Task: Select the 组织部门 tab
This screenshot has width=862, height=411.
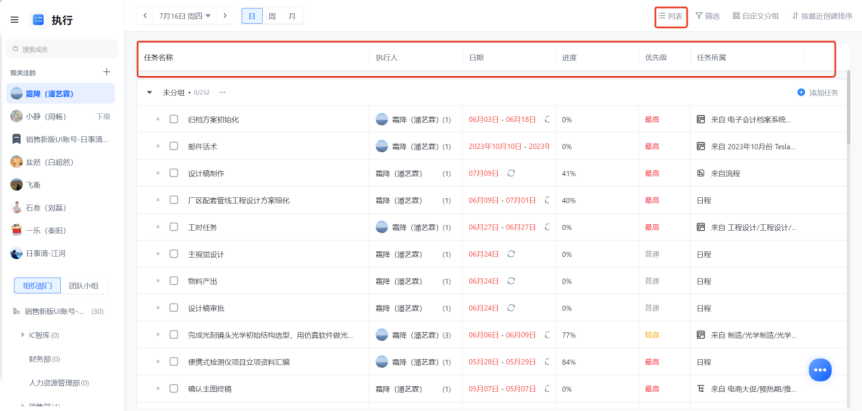Action: (x=37, y=285)
